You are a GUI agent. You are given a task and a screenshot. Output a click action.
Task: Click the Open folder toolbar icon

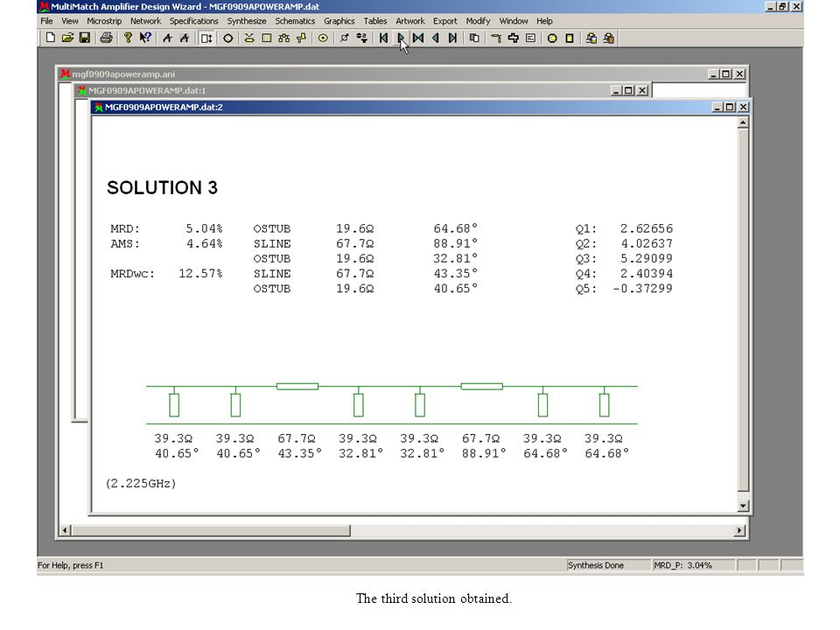coord(67,38)
